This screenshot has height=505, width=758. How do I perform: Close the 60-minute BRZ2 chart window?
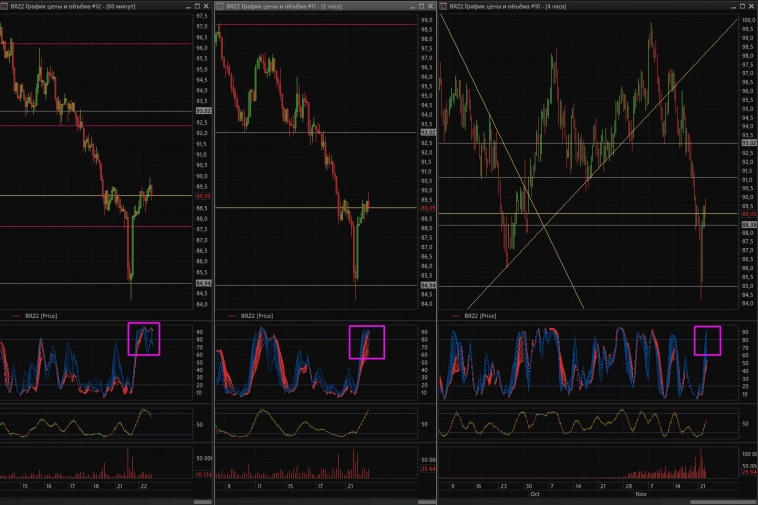[205, 6]
